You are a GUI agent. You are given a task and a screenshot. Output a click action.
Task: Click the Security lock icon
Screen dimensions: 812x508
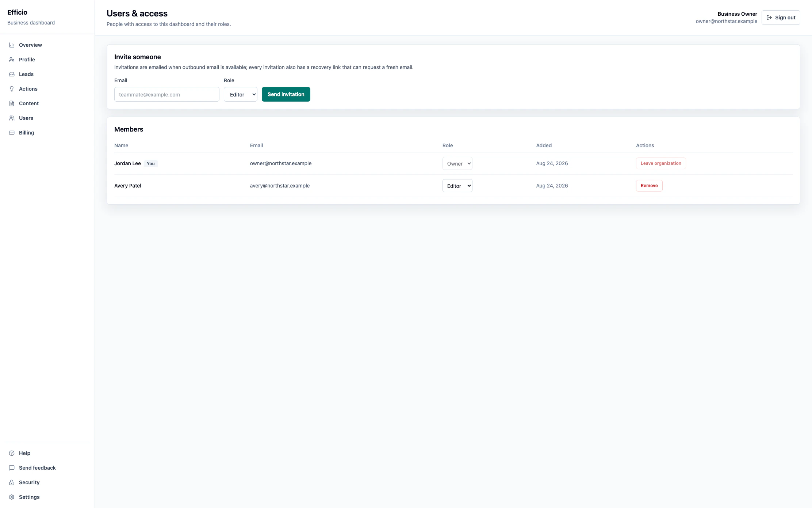[12, 482]
